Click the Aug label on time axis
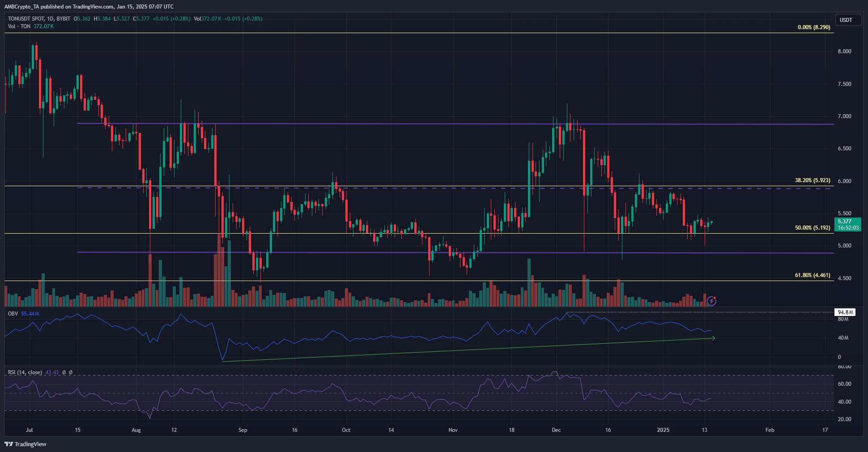This screenshot has height=452, width=868. point(136,430)
